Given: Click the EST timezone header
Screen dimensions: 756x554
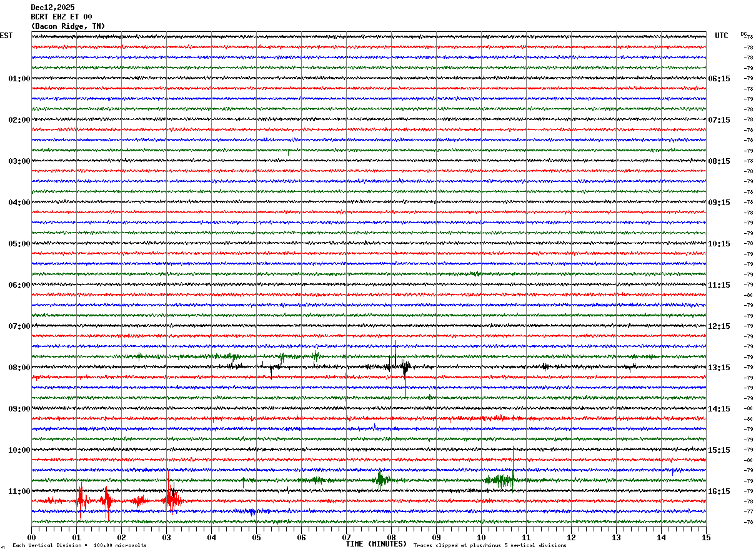Looking at the screenshot, I should point(6,36).
